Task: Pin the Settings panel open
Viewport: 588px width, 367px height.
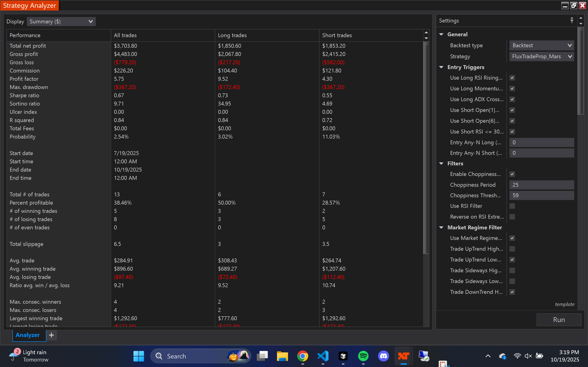Action: point(572,20)
